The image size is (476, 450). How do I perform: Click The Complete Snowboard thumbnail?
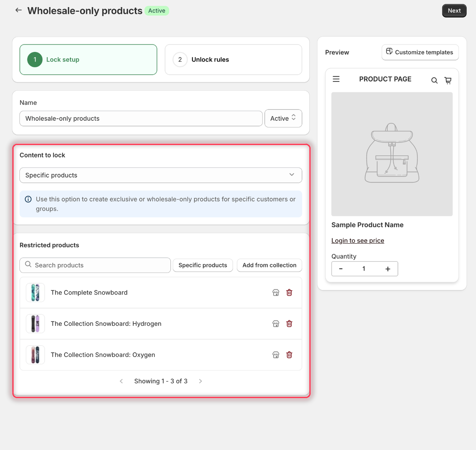click(35, 293)
